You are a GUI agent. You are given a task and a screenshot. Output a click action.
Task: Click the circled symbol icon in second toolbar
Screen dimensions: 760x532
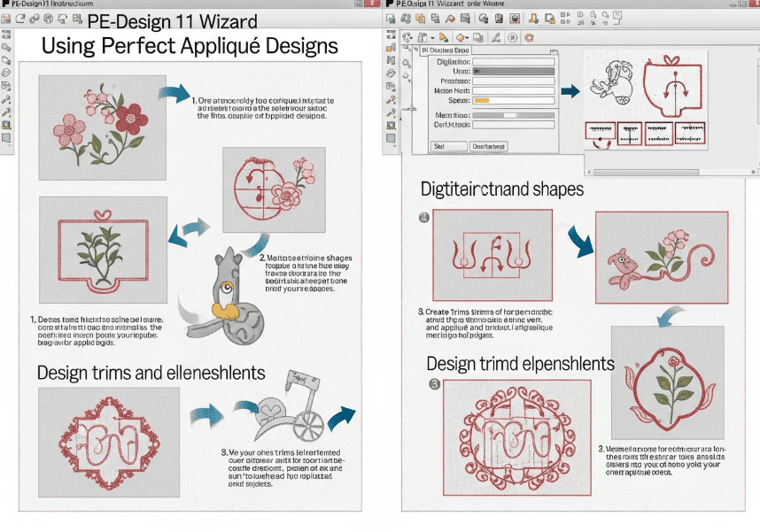[512, 37]
